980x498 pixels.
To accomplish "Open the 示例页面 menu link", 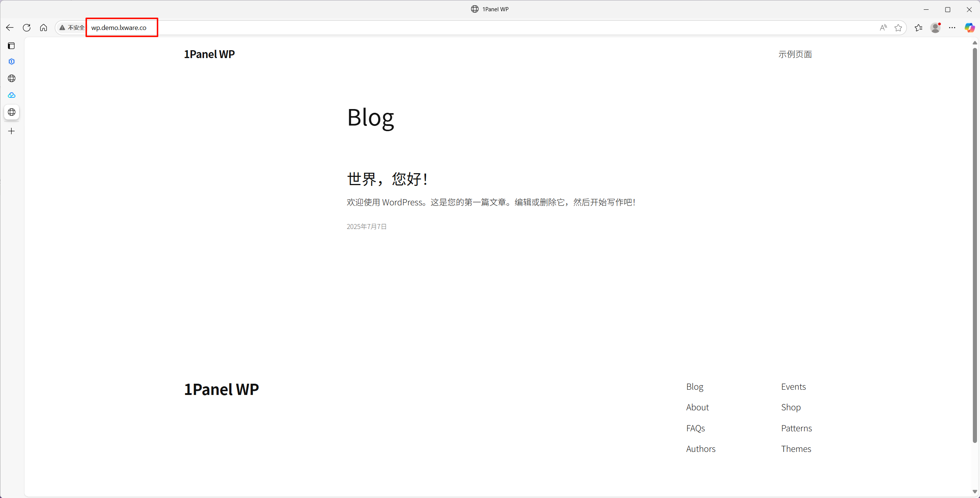I will pyautogui.click(x=795, y=54).
